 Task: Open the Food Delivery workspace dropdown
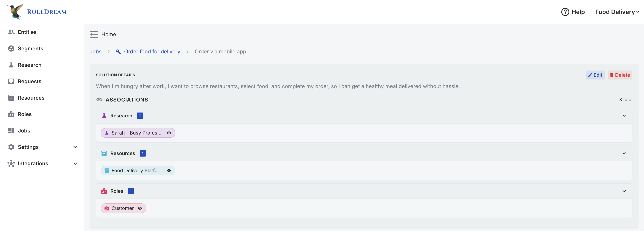[x=617, y=12]
